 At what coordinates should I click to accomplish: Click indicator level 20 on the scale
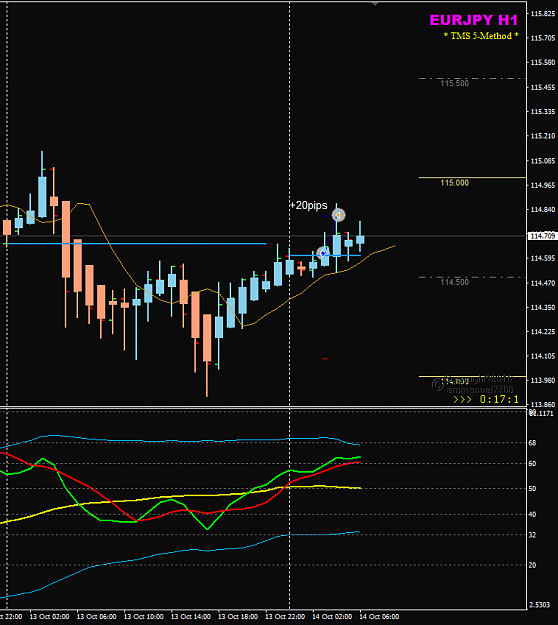click(x=532, y=565)
